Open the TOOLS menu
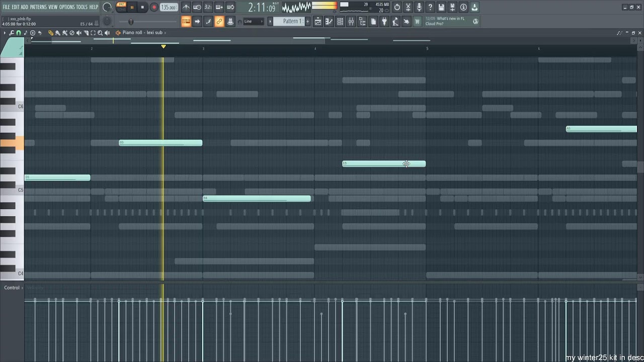Image resolution: width=644 pixels, height=362 pixels. (82, 7)
